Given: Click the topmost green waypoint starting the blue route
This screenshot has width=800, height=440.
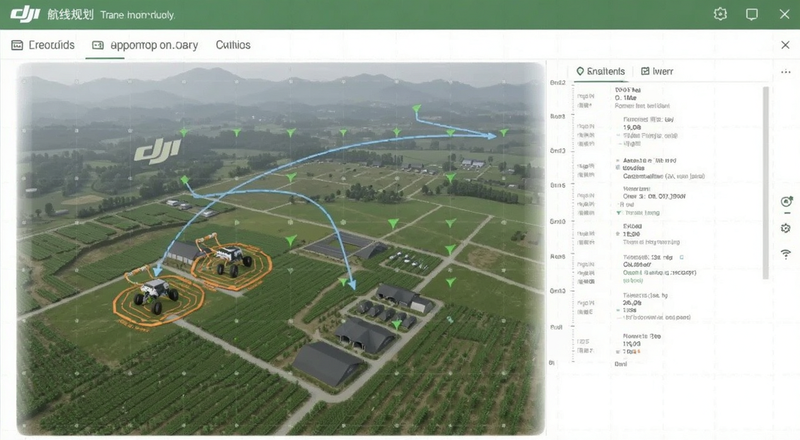Looking at the screenshot, I should (x=417, y=108).
